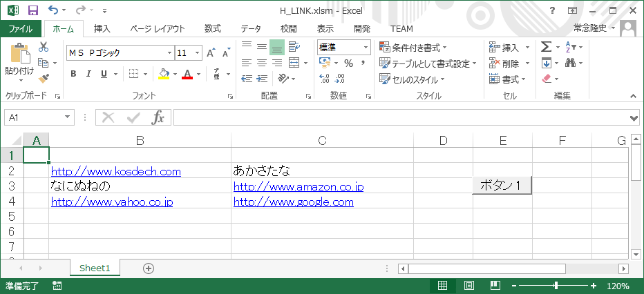Open セルのスタイル dropdown

point(412,79)
